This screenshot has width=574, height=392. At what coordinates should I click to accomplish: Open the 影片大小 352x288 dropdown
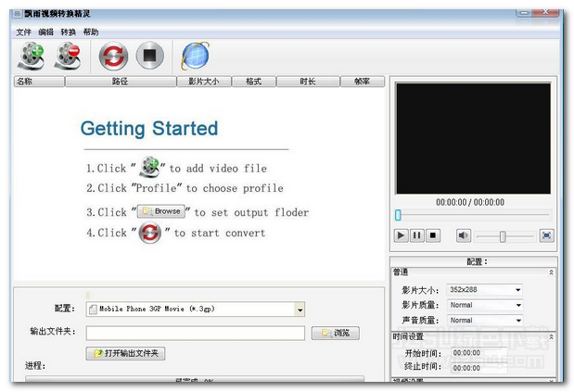[484, 290]
